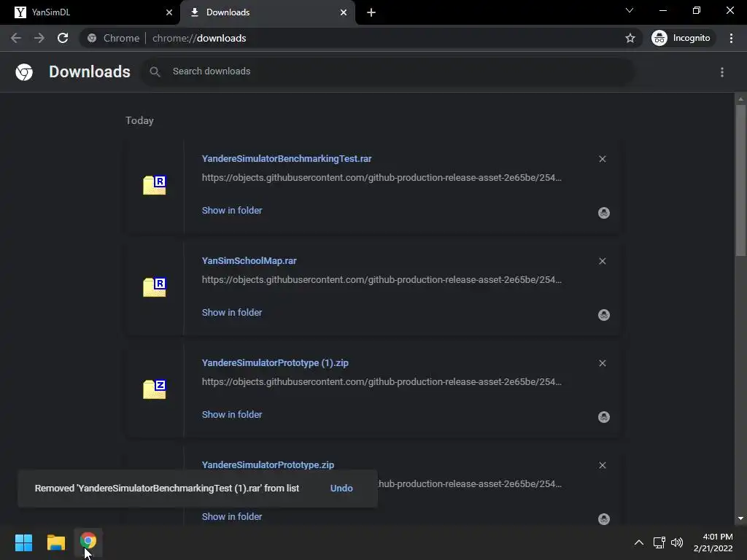Click the scrollbar down arrow

pyautogui.click(x=740, y=518)
